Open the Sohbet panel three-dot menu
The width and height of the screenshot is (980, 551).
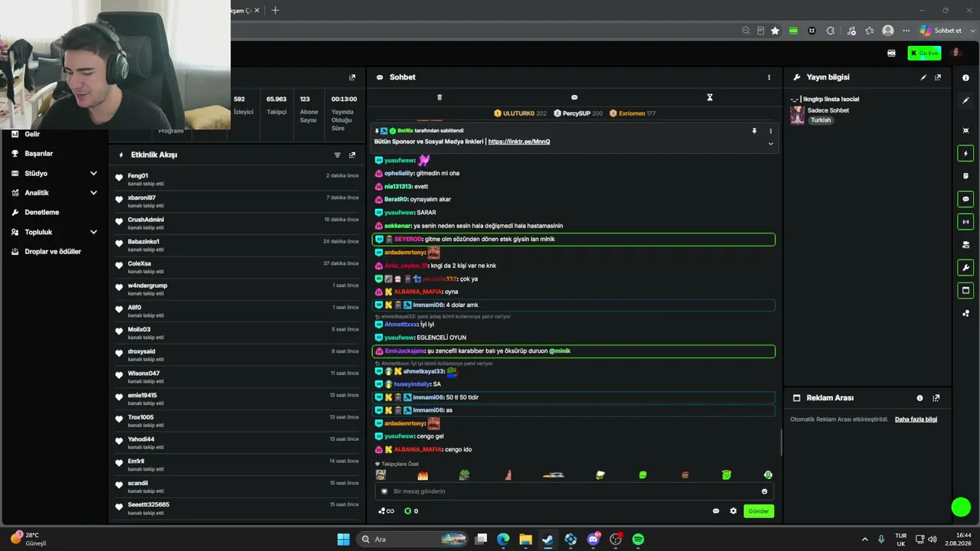[x=769, y=77]
